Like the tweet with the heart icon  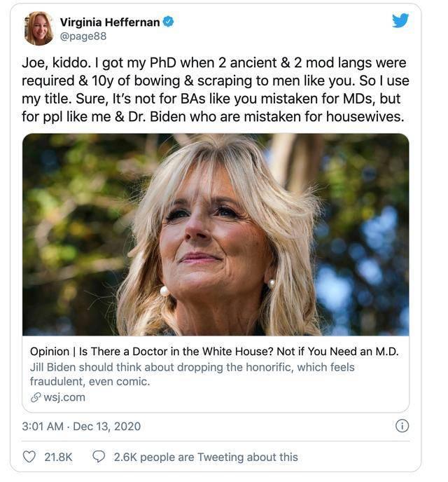(29, 457)
